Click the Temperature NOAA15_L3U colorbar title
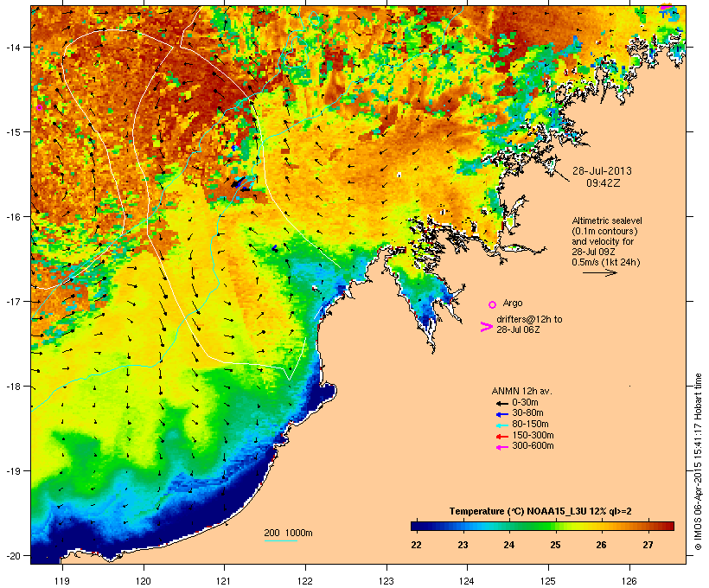The width and height of the screenshot is (709, 588). pyautogui.click(x=540, y=511)
